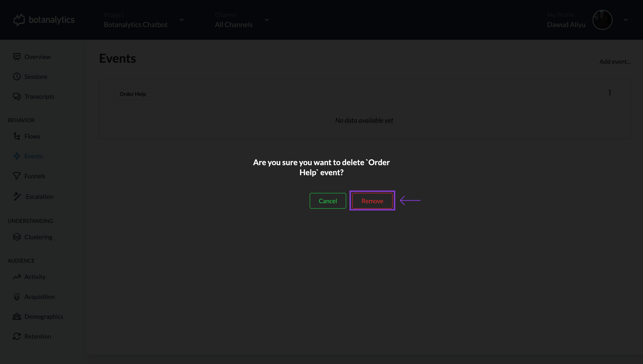This screenshot has width=643, height=364.
Task: Select the Funnels icon in sidebar
Action: [16, 176]
